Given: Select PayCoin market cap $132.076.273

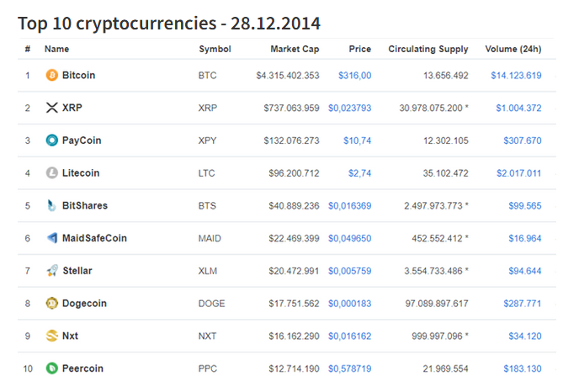Looking at the screenshot, I should click(x=291, y=140).
